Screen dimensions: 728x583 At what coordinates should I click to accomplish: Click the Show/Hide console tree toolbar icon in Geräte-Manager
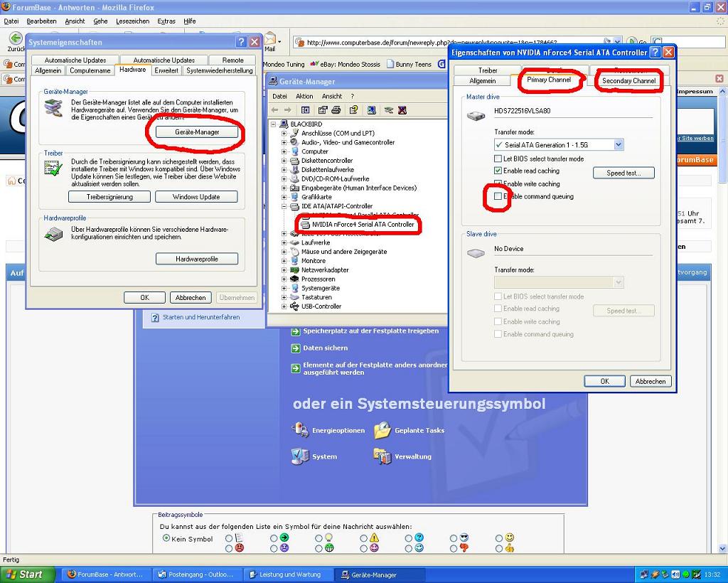[x=306, y=110]
